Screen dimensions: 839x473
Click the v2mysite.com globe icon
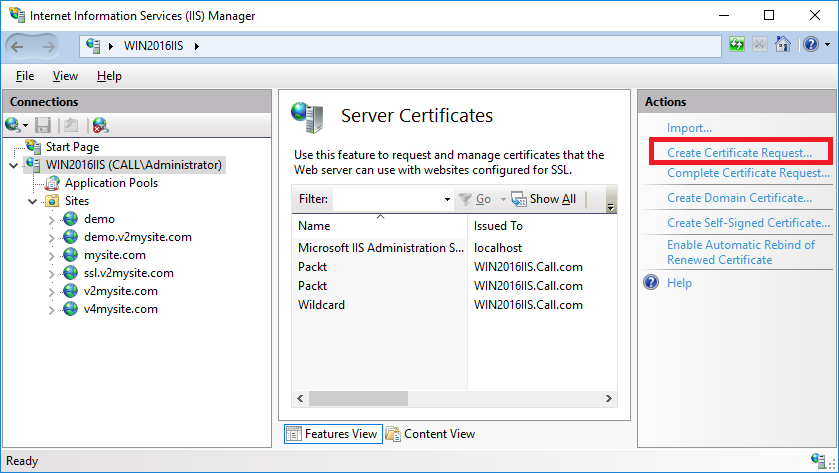pos(70,291)
